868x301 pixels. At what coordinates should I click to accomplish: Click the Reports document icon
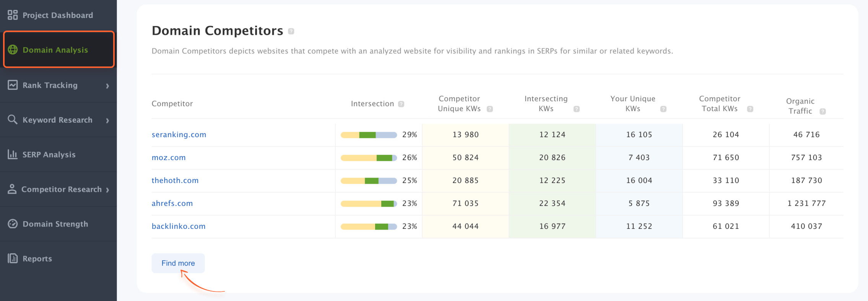[13, 258]
